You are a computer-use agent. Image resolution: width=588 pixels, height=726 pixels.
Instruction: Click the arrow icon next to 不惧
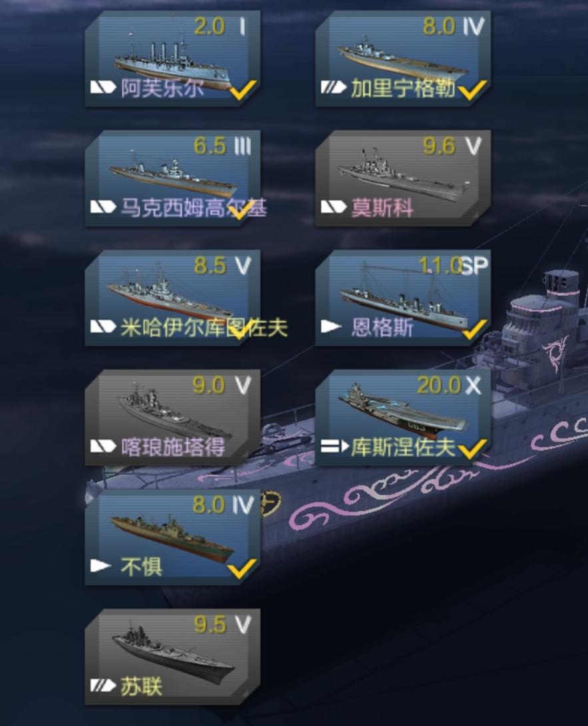[x=100, y=566]
